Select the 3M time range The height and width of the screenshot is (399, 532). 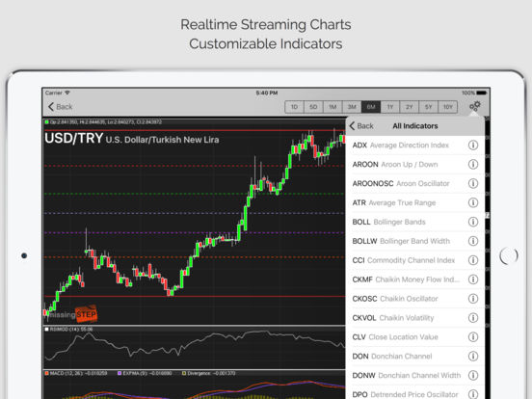pyautogui.click(x=352, y=107)
